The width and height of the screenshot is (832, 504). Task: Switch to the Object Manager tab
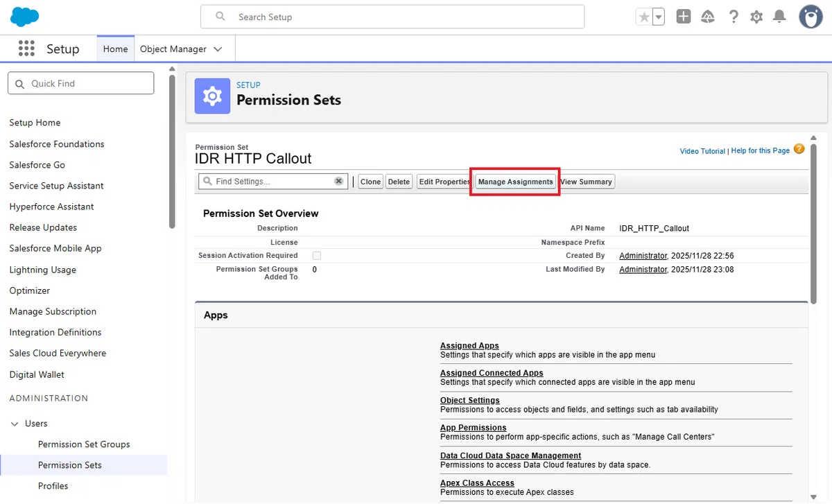(x=173, y=49)
